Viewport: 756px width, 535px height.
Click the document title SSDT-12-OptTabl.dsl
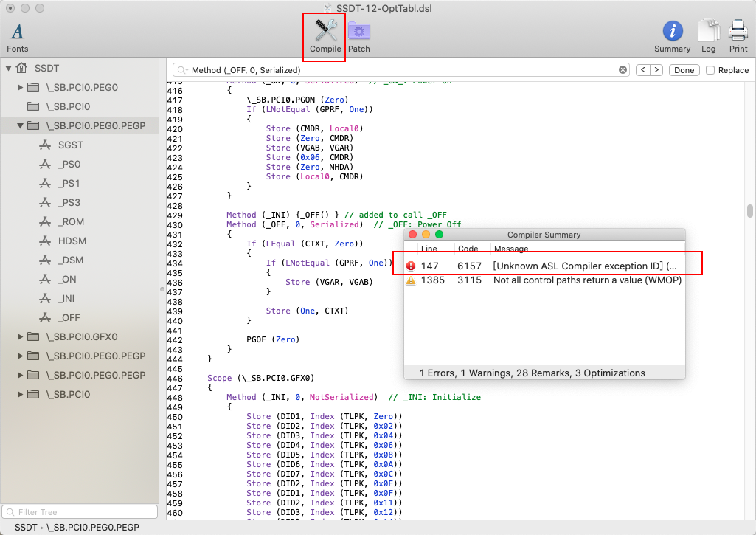384,8
